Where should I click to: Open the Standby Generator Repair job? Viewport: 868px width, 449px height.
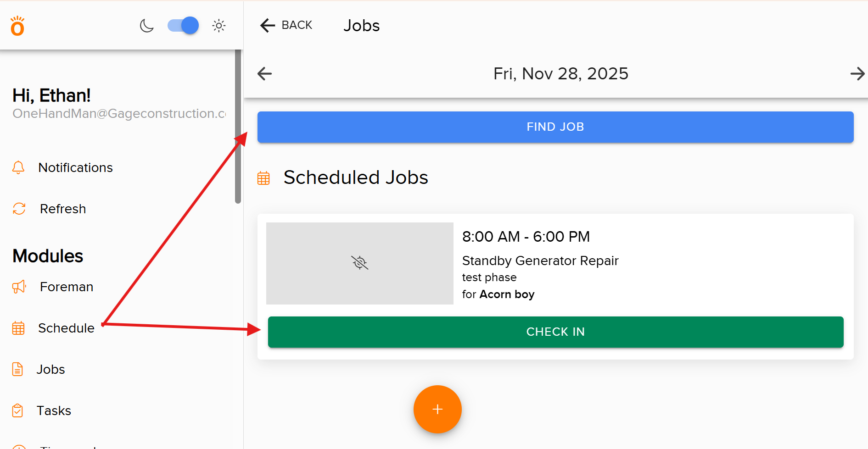540,261
